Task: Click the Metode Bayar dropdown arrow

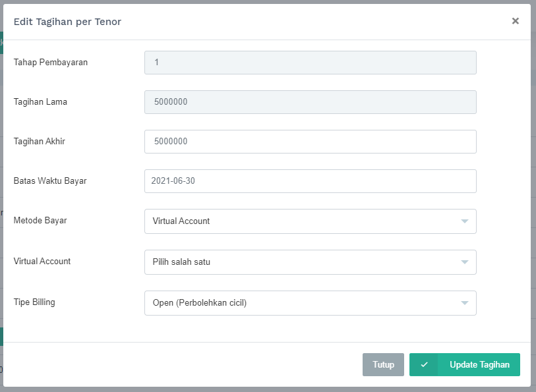Action: point(464,221)
